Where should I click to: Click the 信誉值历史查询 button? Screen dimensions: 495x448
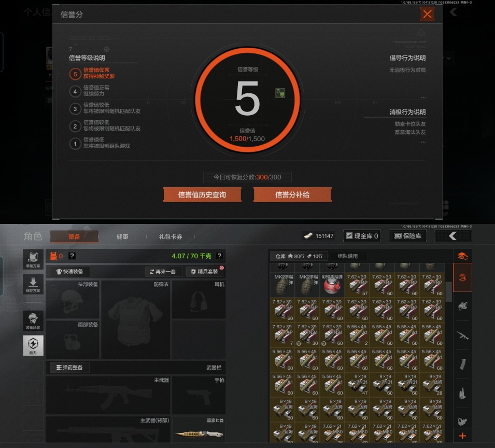click(202, 195)
